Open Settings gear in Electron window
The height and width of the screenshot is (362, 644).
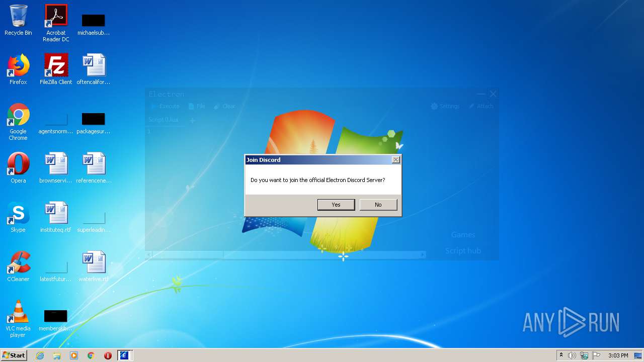coord(445,106)
